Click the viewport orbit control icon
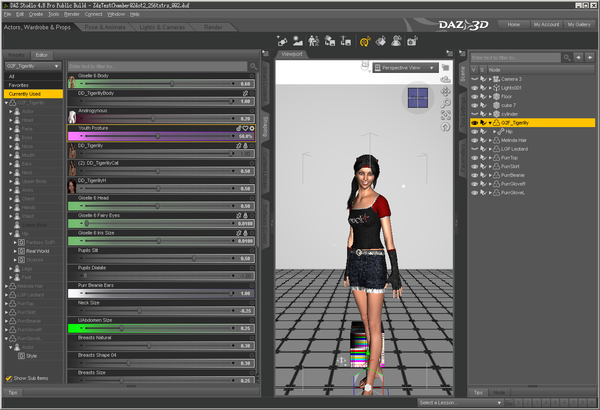Viewport: 600px width, 410px height. point(445,80)
